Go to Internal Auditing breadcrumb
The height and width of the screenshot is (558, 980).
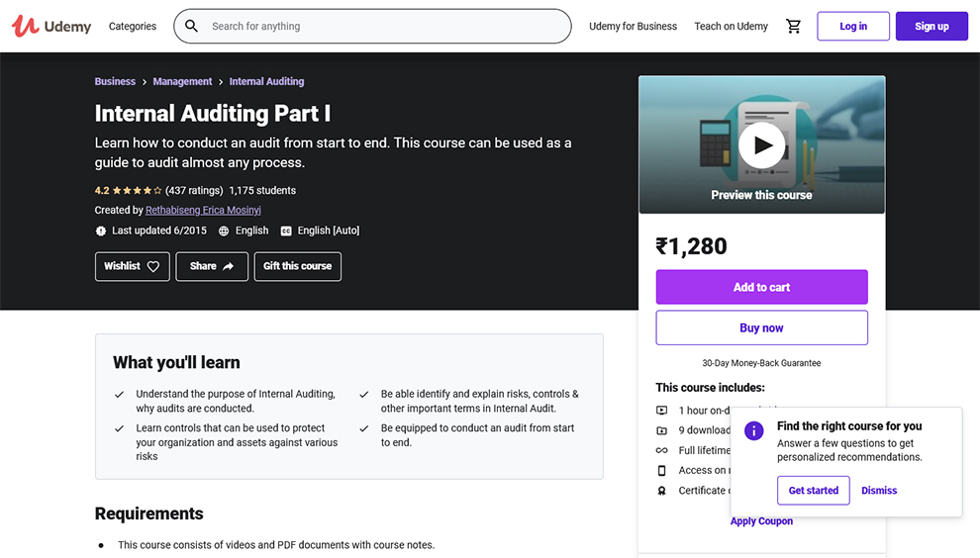click(266, 81)
